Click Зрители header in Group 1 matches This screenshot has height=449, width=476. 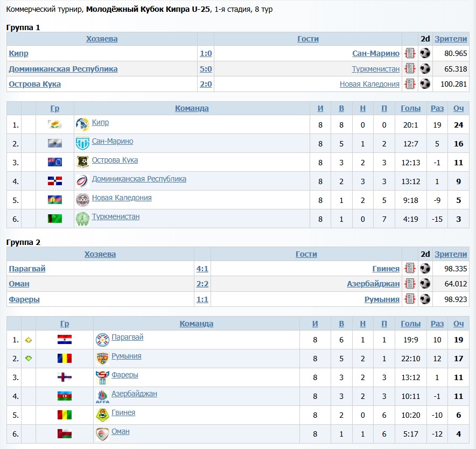[451, 39]
